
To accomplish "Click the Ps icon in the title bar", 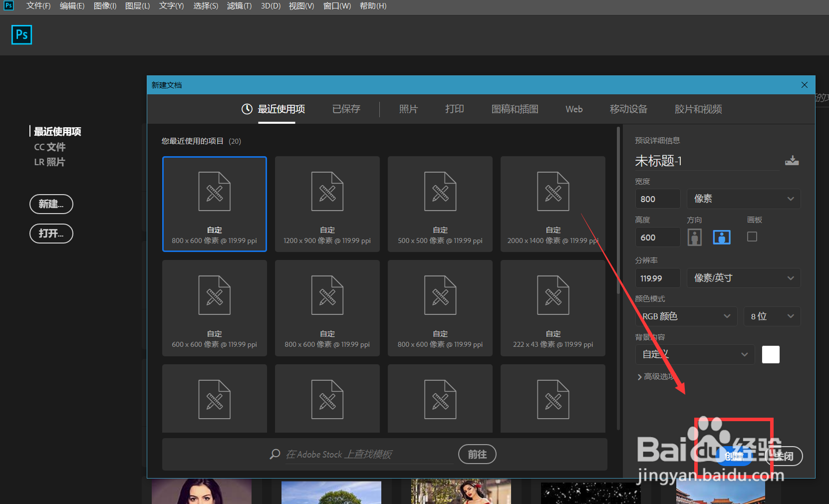I will (8, 5).
